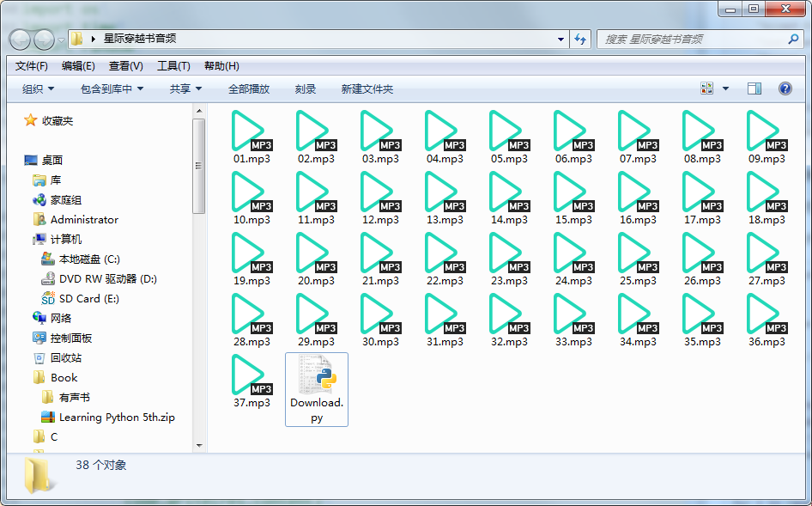Click navigation pane scrollbar down arrow
This screenshot has height=506, width=812.
199,446
